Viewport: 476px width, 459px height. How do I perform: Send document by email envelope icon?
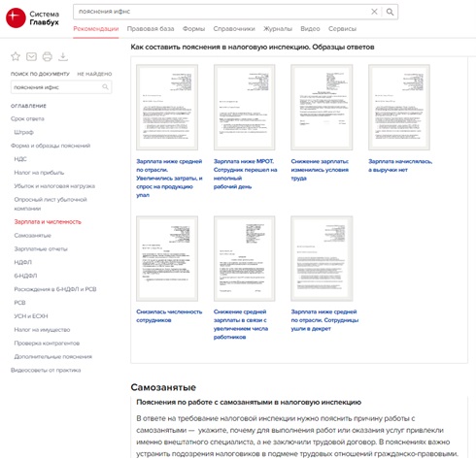(31, 56)
